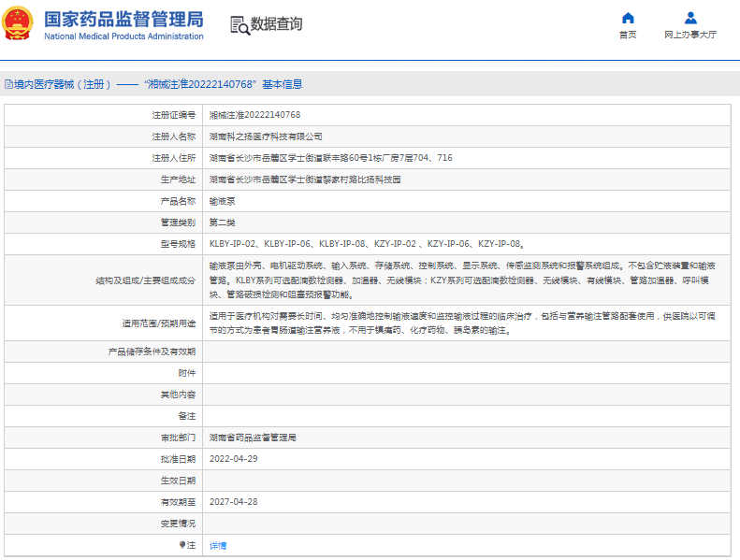Screen dimensions: 740x560
Task: Click the approving department 湖南省药品监督管理局
Action: 253,437
